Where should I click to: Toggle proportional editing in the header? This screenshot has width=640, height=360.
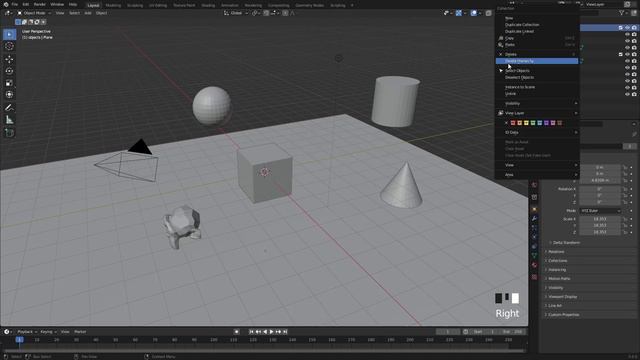click(x=285, y=13)
